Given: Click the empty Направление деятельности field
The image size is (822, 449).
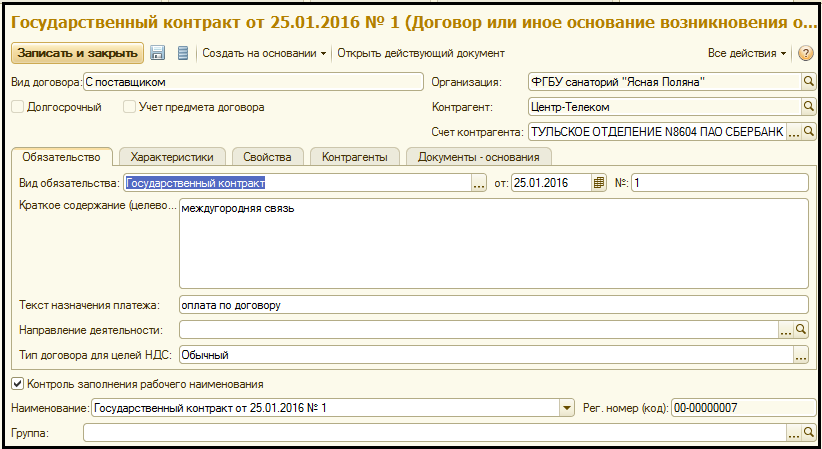Looking at the screenshot, I should [479, 329].
